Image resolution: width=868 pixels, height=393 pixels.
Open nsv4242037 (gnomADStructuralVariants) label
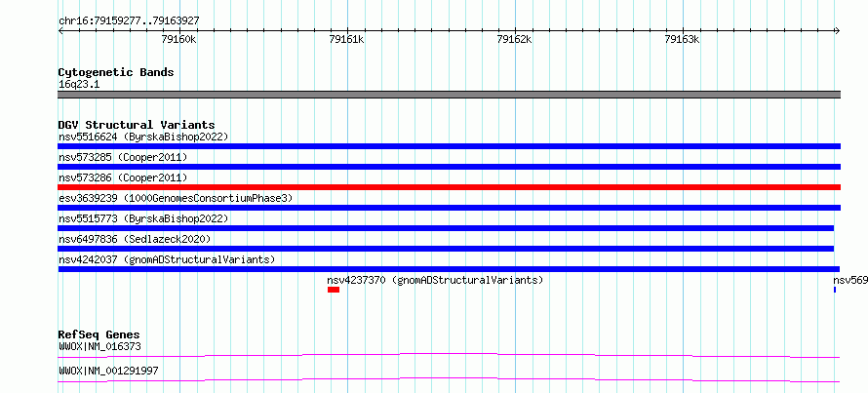pos(167,259)
